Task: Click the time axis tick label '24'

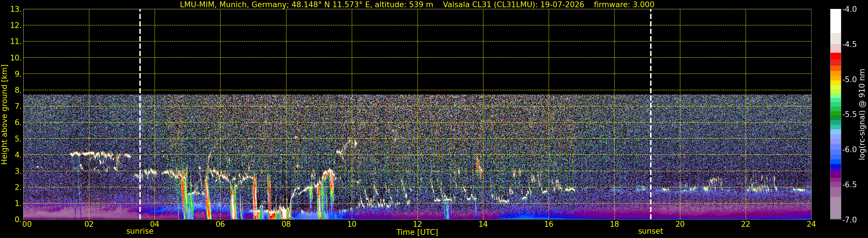Action: pyautogui.click(x=811, y=224)
